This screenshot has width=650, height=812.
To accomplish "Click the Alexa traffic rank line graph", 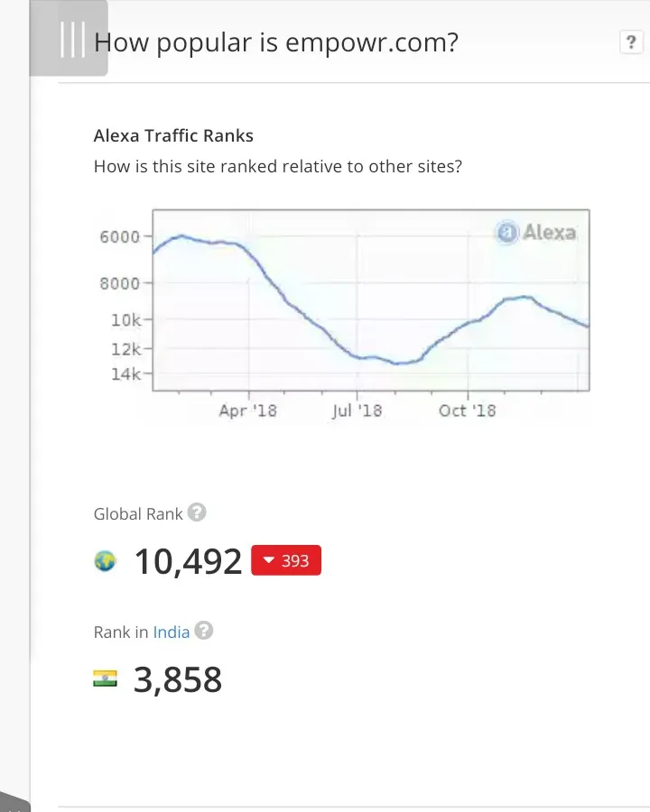I will [371, 300].
